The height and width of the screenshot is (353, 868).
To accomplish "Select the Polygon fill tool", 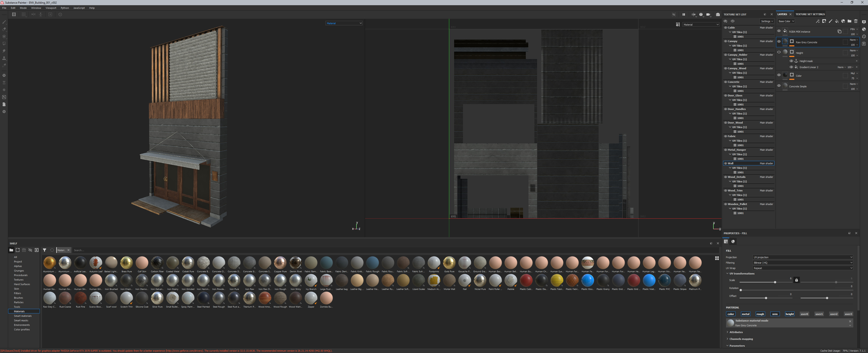I will pos(4,43).
